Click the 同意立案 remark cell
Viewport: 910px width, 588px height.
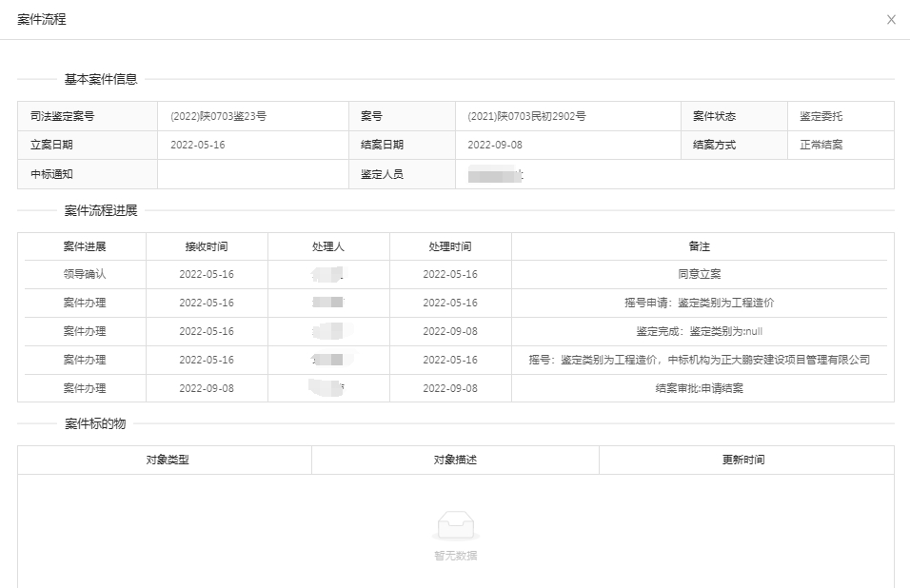tap(700, 274)
